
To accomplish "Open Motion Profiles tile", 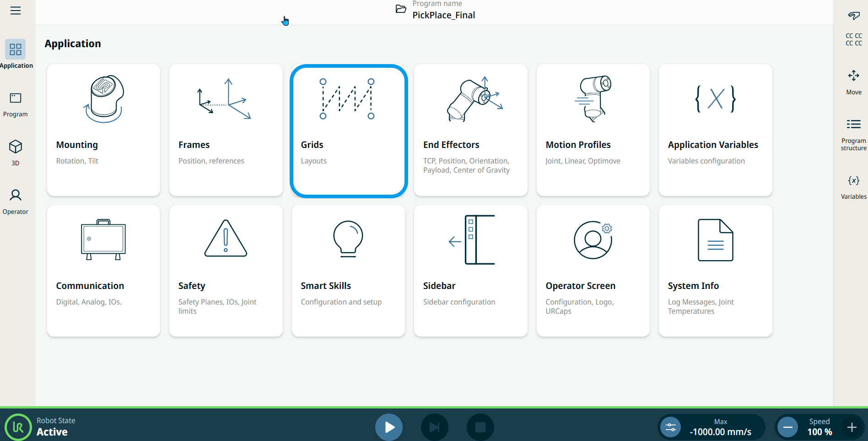I will [593, 130].
